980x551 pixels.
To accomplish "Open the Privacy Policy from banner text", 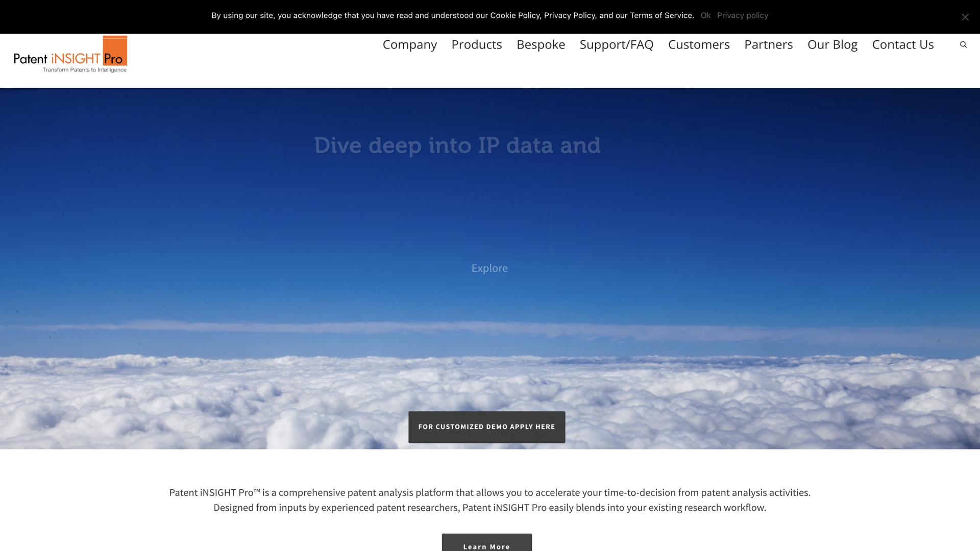I will click(570, 15).
